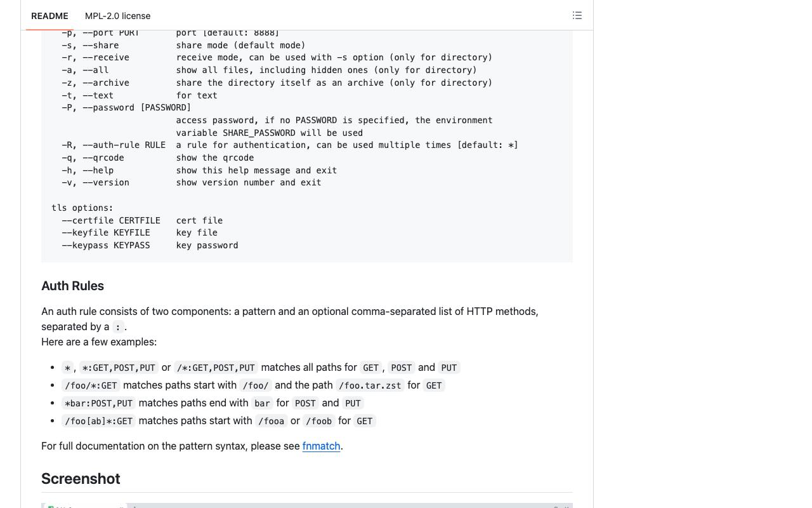Click the Auth Rules heading
The width and height of the screenshot is (812, 508).
(72, 286)
